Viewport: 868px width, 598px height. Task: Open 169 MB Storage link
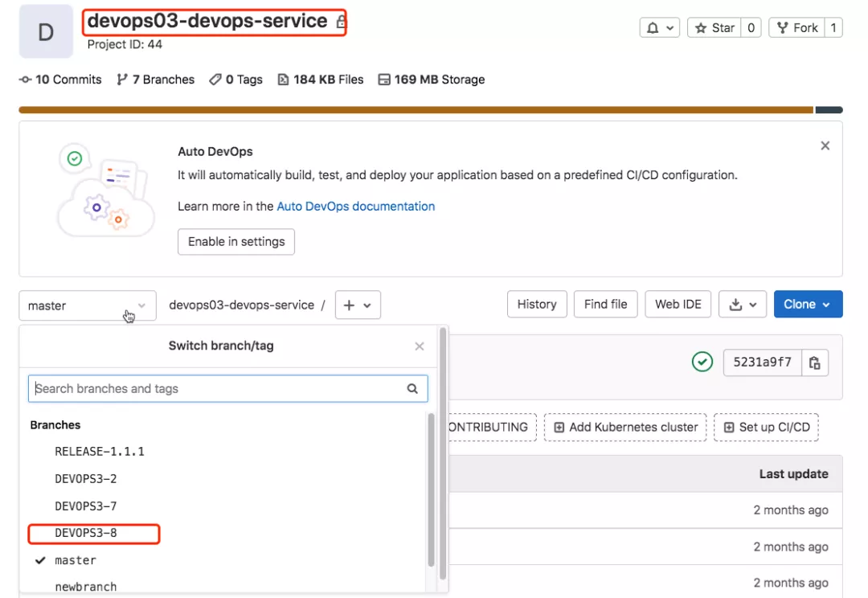(432, 80)
